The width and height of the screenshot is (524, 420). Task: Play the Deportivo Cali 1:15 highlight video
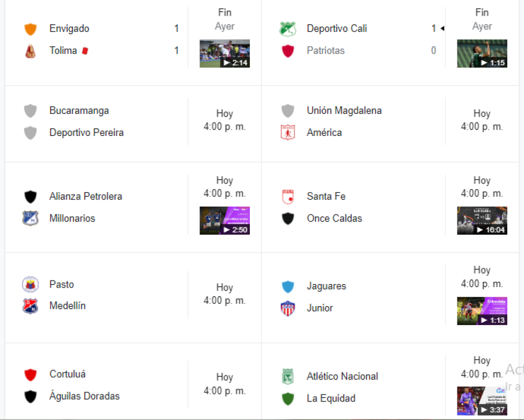tap(482, 54)
